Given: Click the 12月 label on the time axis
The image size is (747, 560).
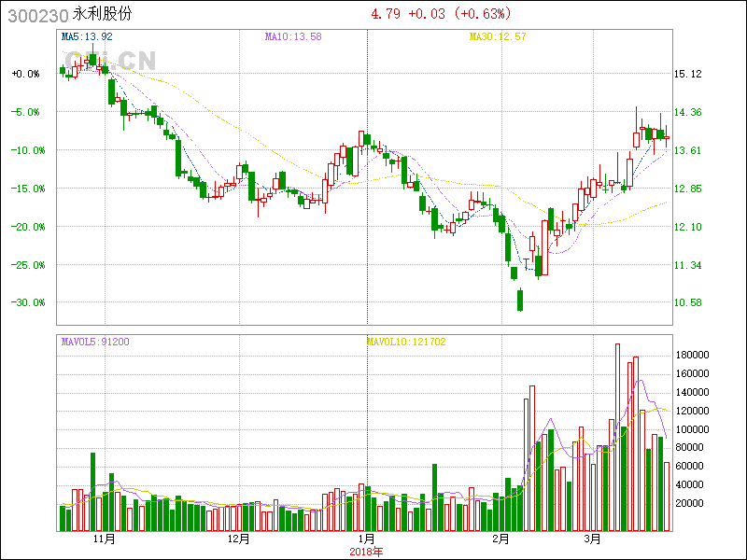Looking at the screenshot, I should [239, 539].
